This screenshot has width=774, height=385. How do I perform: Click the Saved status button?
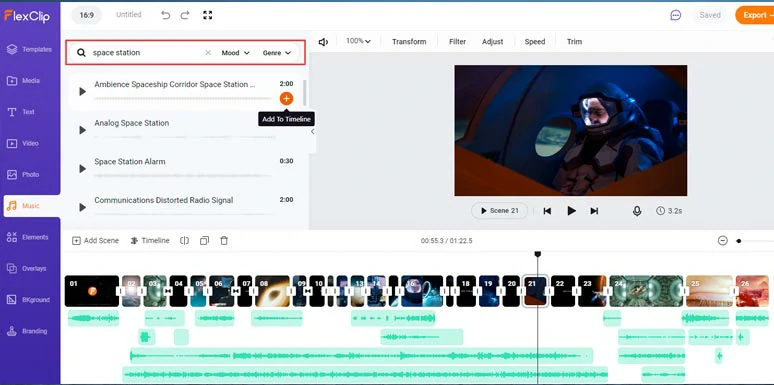click(710, 15)
